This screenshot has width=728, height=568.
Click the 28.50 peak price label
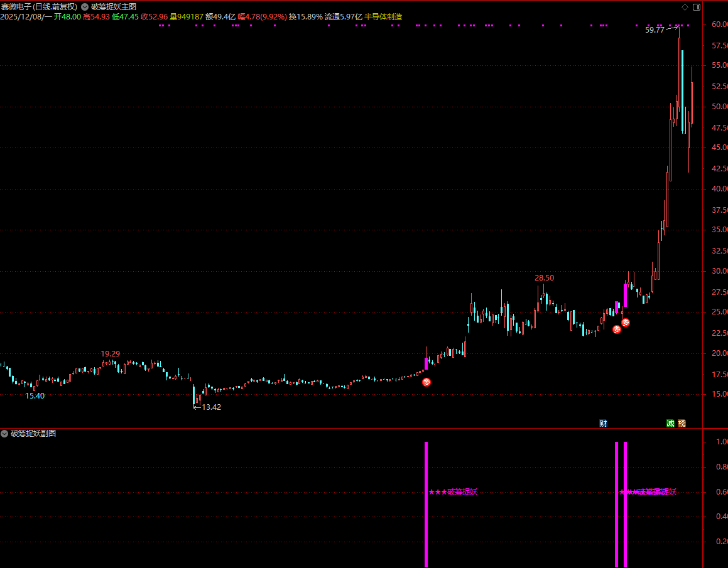pos(544,277)
